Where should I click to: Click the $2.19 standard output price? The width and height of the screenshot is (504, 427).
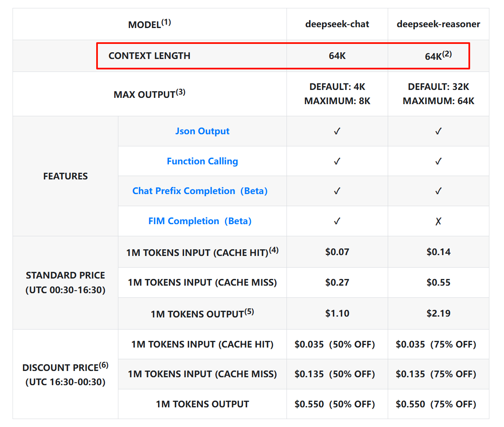point(438,314)
